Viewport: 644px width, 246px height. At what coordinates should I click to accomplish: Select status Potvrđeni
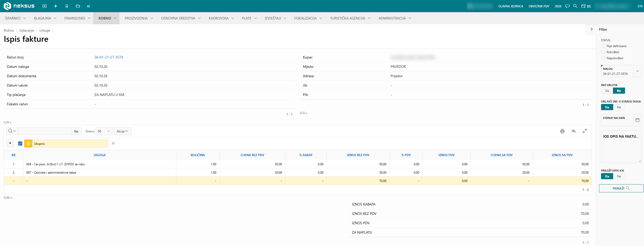pos(603,52)
